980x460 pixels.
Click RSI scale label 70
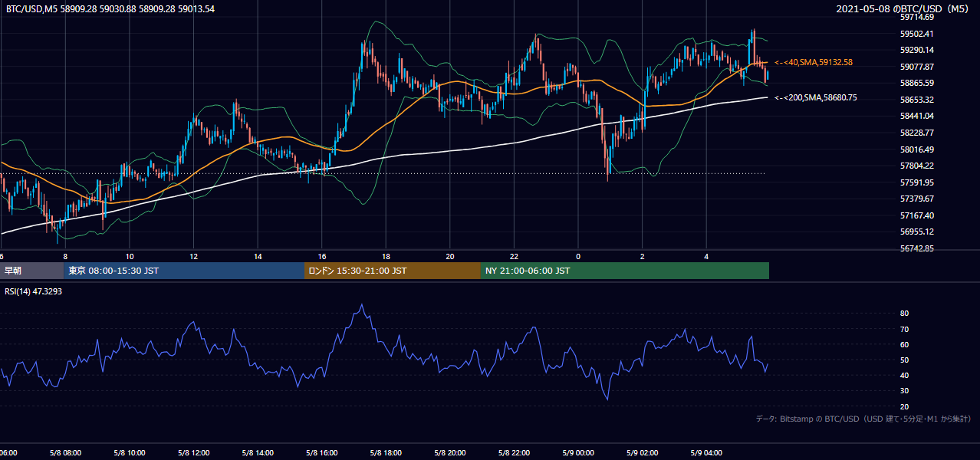pos(904,329)
